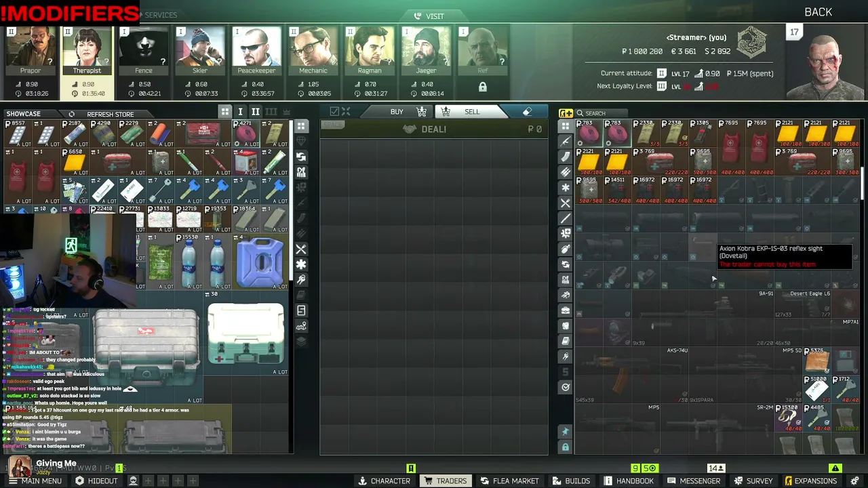Select the medical asterisk filter in stash sidebar
Screen dimensions: 868x488
566,188
